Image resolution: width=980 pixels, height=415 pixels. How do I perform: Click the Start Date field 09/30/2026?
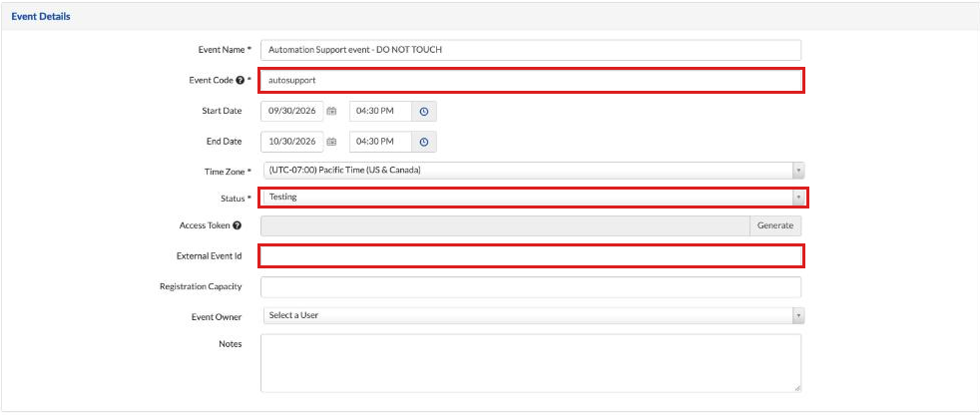tap(291, 111)
